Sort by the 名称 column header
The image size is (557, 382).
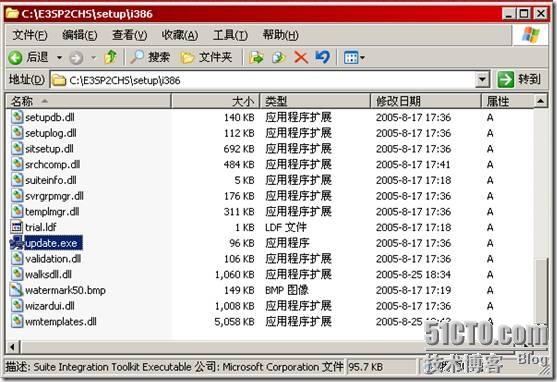pos(88,101)
